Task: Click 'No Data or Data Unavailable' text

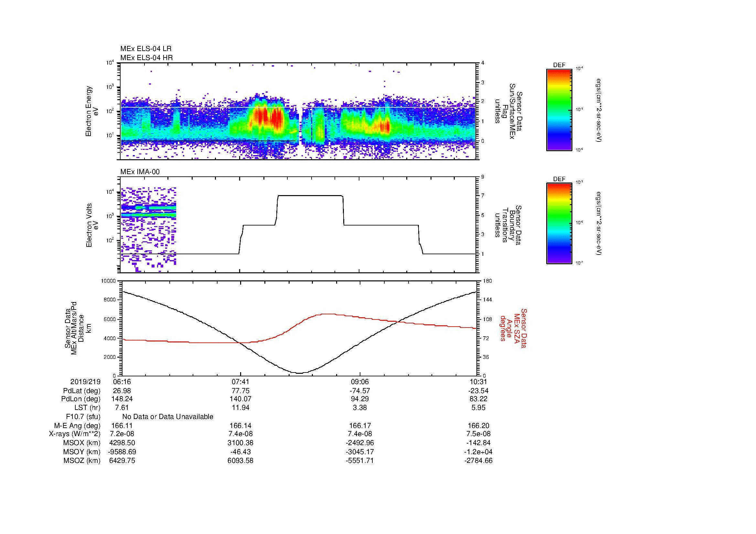Action: pyautogui.click(x=168, y=416)
